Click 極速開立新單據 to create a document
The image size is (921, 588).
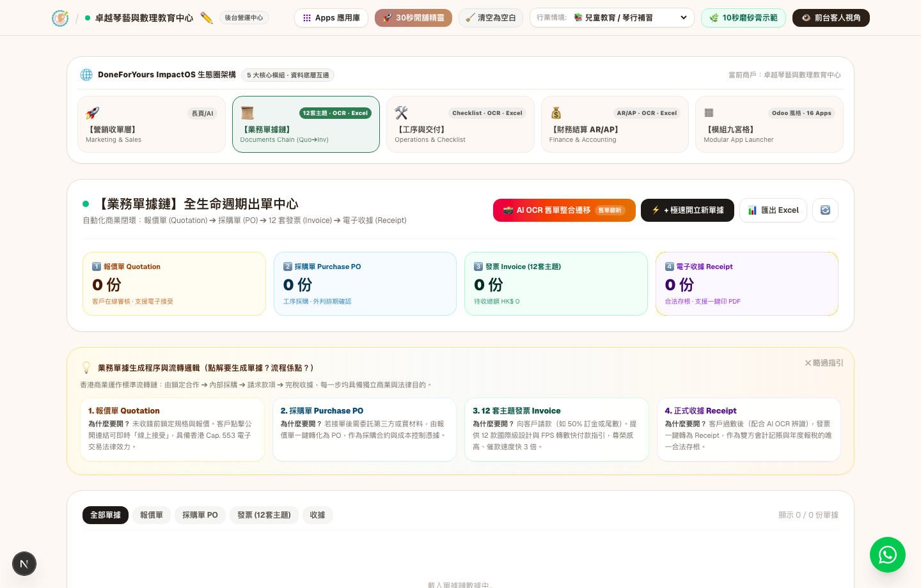pos(688,210)
